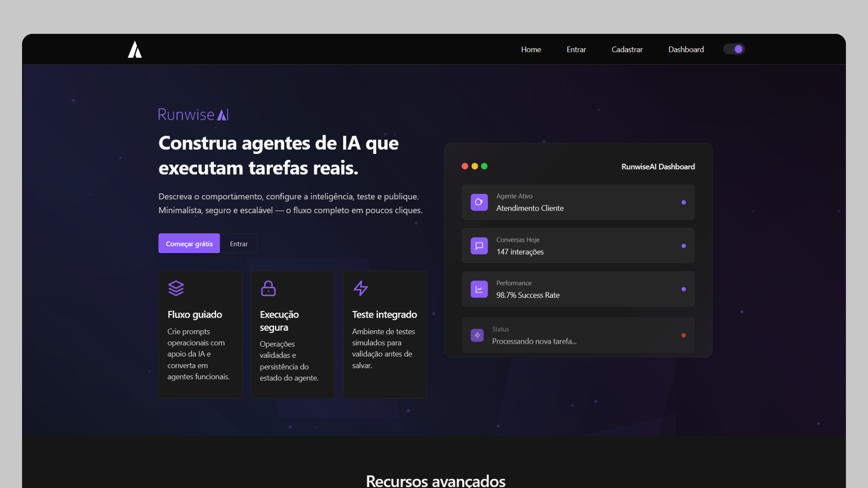This screenshot has width=868, height=488.
Task: Click the Entrar button in the hero section
Action: [x=239, y=243]
